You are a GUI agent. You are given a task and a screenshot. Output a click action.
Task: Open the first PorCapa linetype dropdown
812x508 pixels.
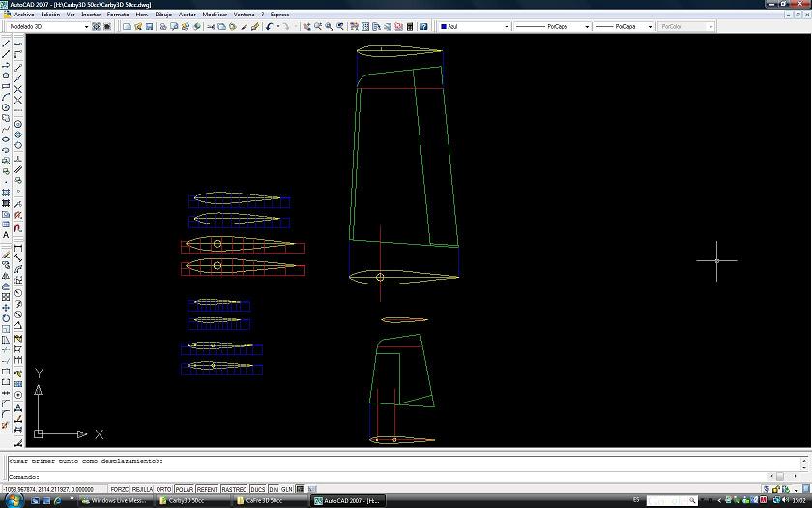click(586, 27)
